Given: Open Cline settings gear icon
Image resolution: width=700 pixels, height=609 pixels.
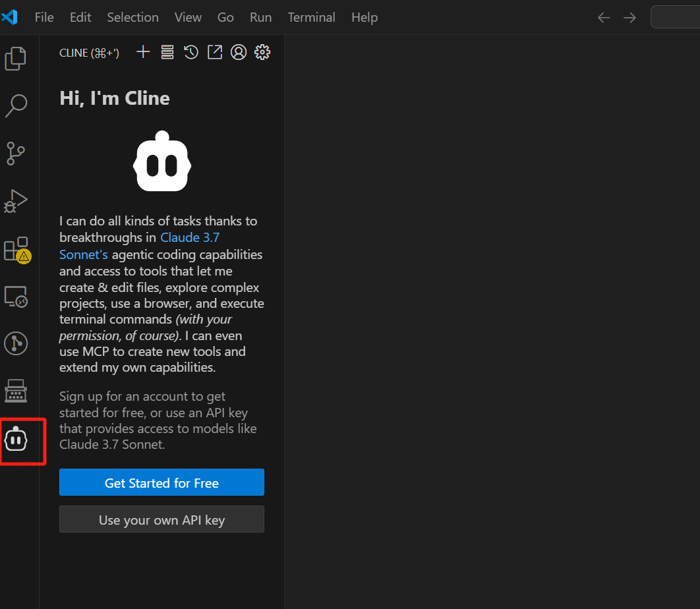Looking at the screenshot, I should pos(262,52).
